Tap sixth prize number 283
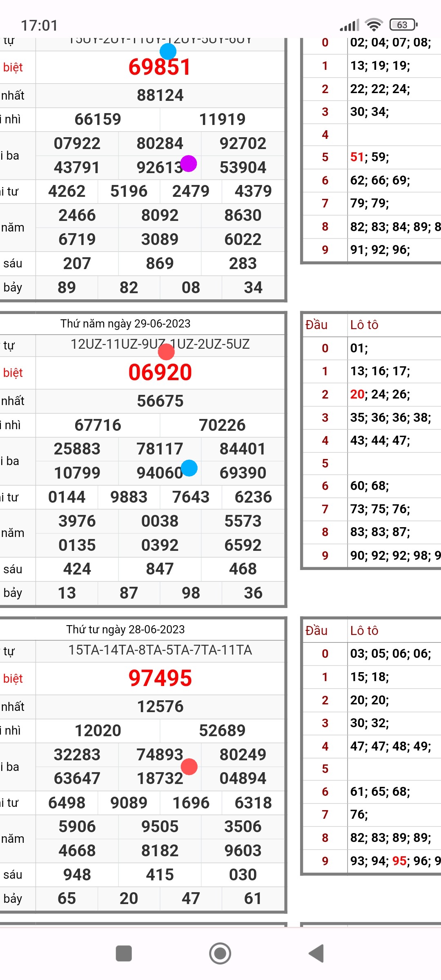 click(x=243, y=264)
